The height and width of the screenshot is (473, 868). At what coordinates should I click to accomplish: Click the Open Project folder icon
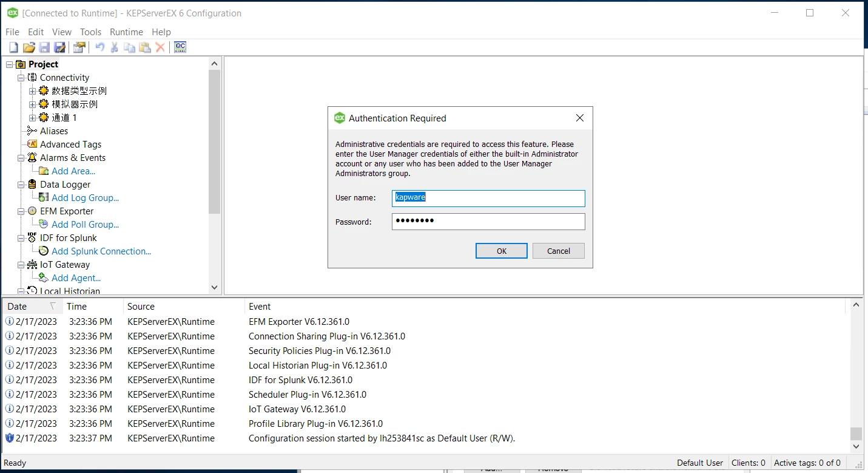29,47
